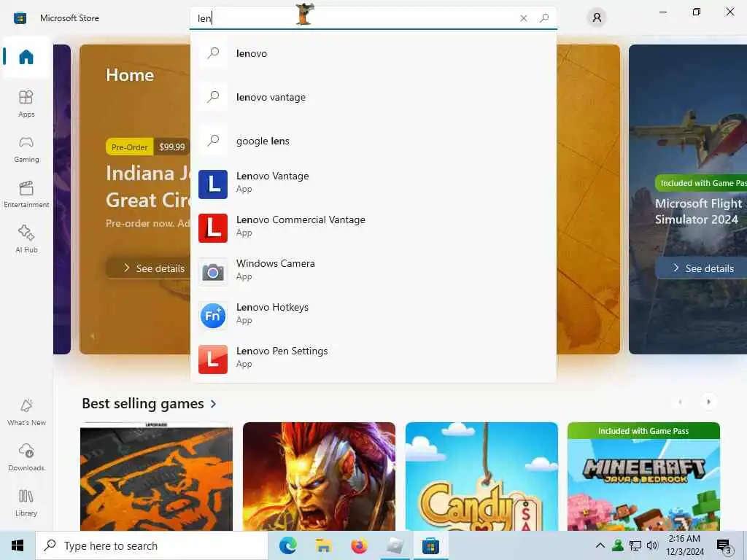Open the user account profile icon

tap(597, 18)
